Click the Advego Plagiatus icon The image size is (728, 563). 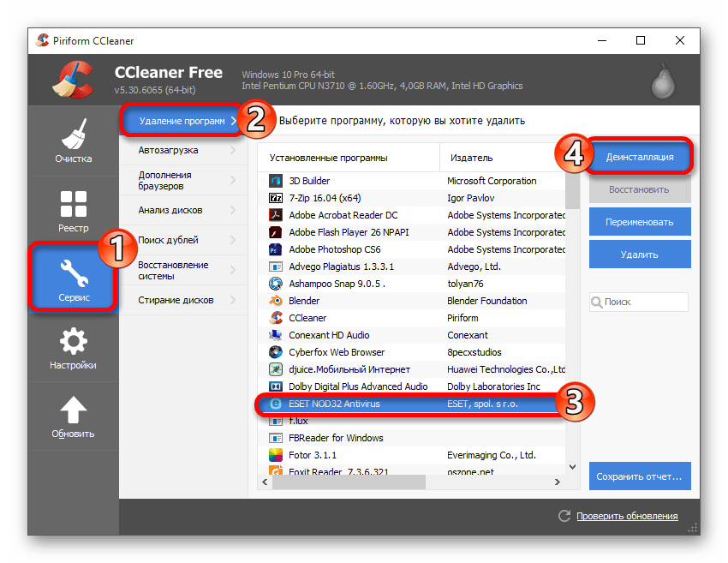[276, 267]
